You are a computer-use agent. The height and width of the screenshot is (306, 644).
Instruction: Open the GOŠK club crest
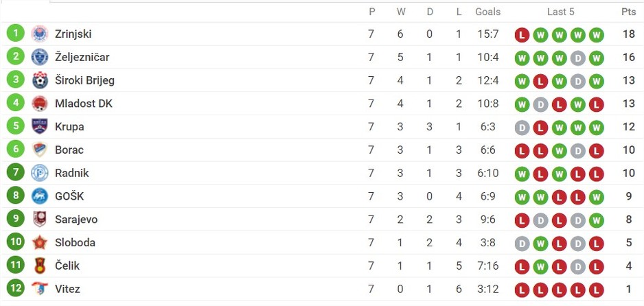(40, 196)
